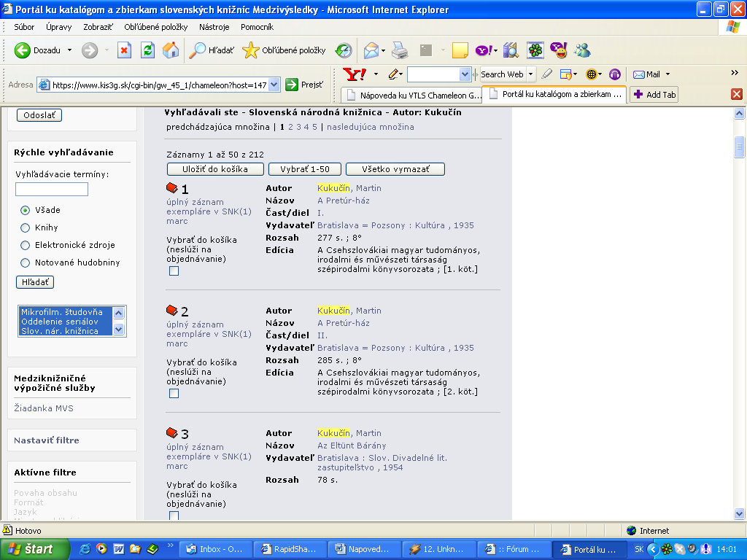Image resolution: width=747 pixels, height=560 pixels.
Task: Expand the Dozadu back history arrow
Action: pos(70,50)
